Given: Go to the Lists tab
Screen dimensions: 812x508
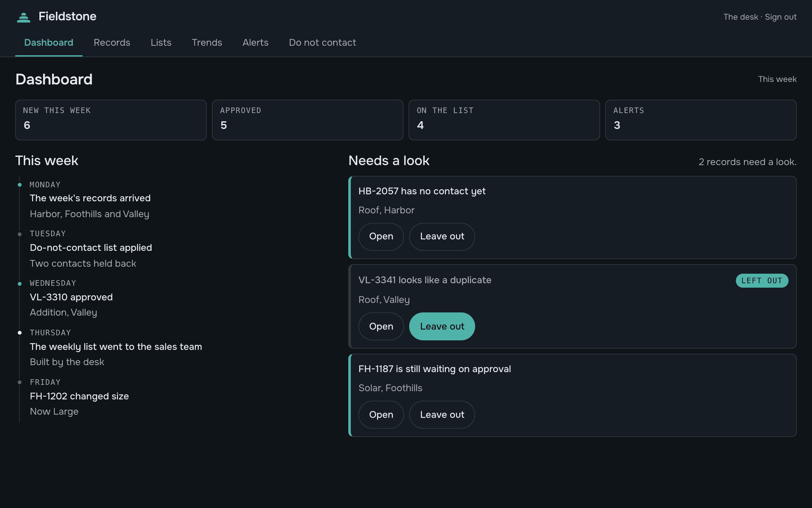Looking at the screenshot, I should (x=161, y=43).
